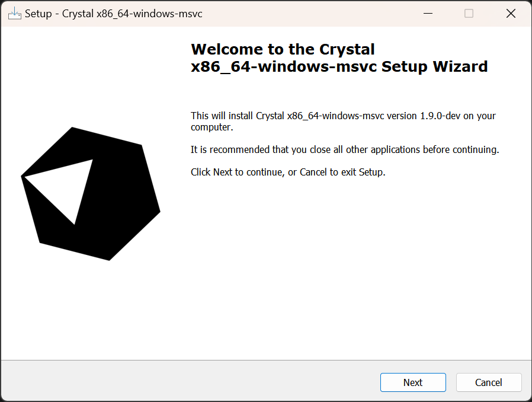Click the Welcome heading text
The image size is (532, 402).
pos(339,58)
